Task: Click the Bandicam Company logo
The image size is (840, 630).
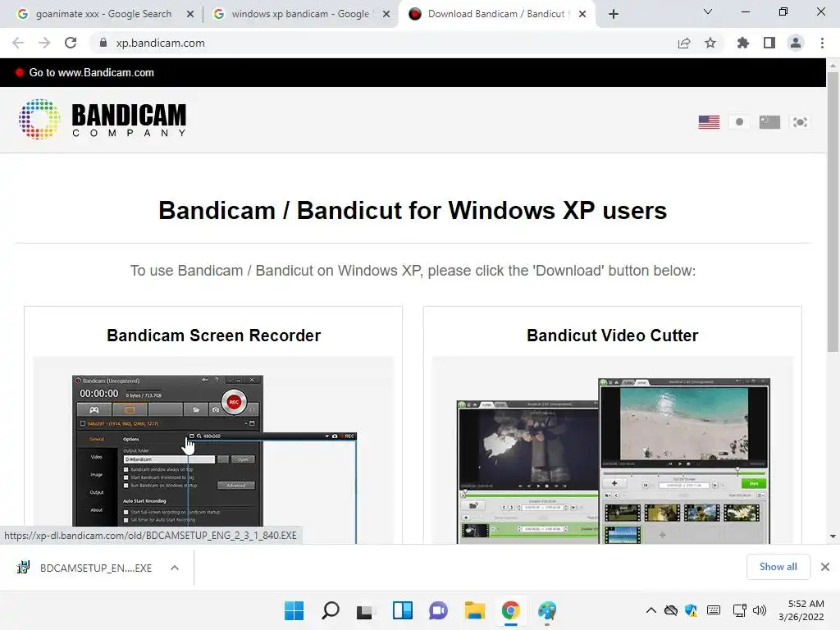Action: (103, 120)
